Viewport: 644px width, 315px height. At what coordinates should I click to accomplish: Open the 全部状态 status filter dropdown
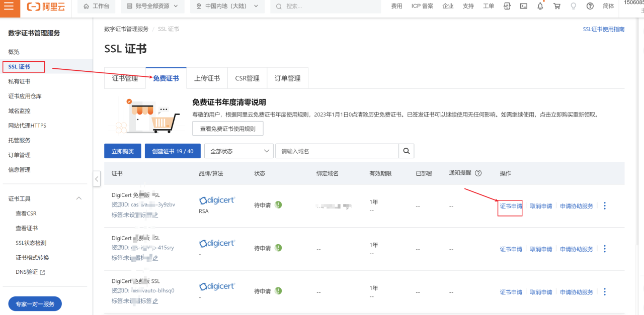[239, 151]
